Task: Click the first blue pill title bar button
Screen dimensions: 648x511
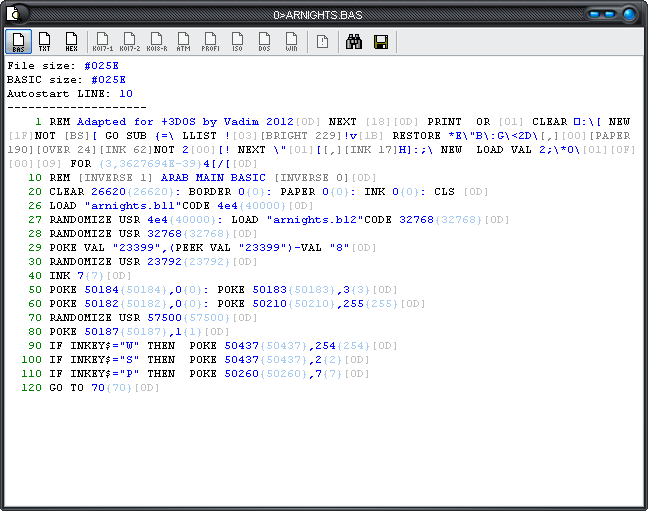Action: [x=596, y=14]
